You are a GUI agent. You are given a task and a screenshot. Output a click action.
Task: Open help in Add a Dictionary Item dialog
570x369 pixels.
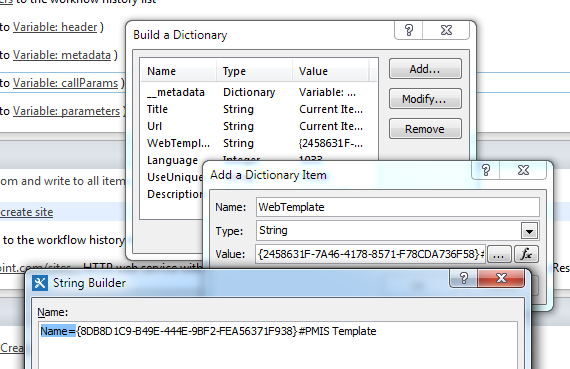click(x=486, y=170)
